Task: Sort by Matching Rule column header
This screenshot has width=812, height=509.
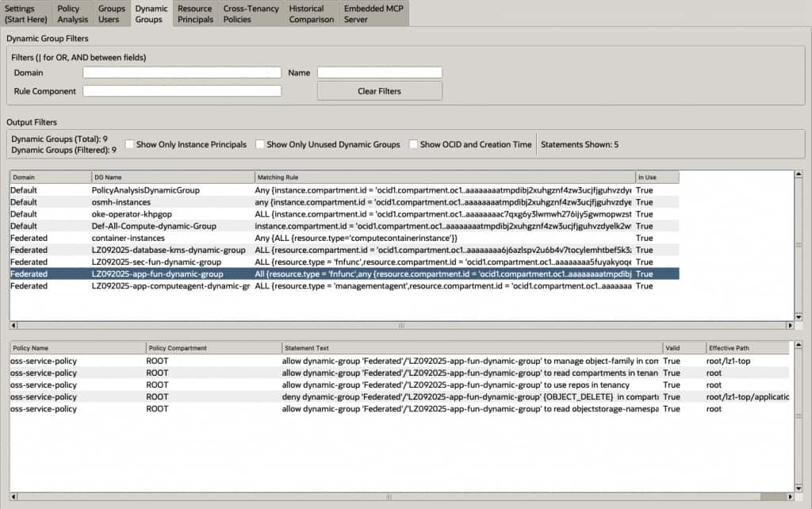Action: pos(445,177)
